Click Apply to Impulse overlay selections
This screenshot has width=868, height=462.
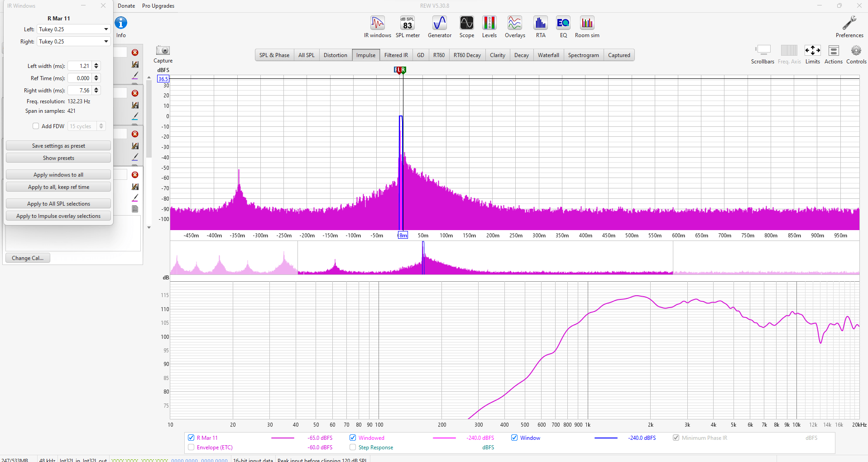[x=58, y=216]
